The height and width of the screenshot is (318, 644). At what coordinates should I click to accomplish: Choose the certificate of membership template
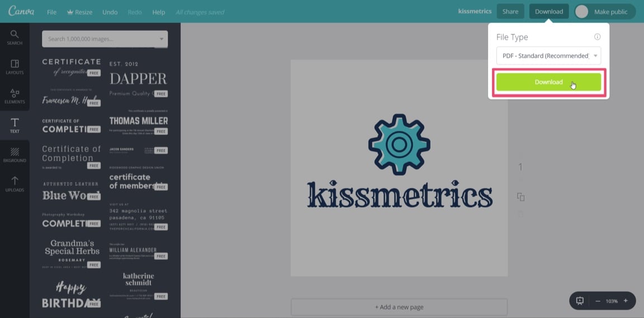point(138,179)
